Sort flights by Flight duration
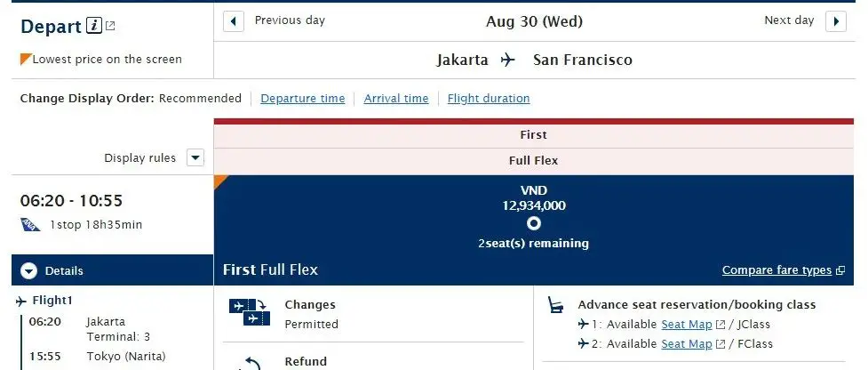Screen dimensions: 868x370 tap(489, 99)
